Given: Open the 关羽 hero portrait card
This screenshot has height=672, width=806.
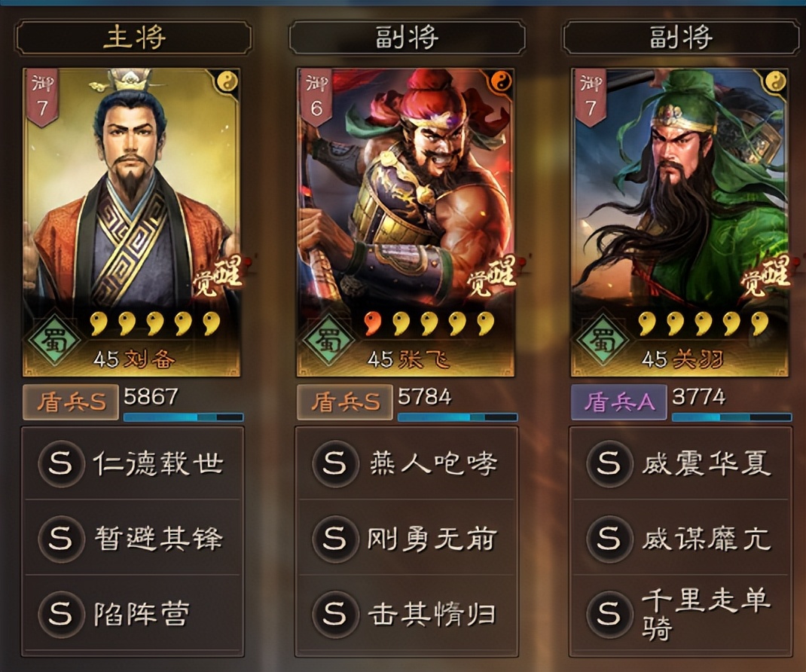Looking at the screenshot, I should (x=679, y=222).
